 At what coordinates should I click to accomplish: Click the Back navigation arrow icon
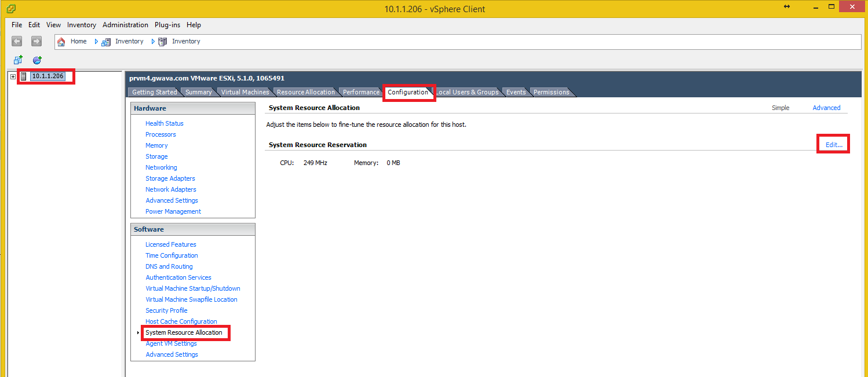tap(17, 41)
